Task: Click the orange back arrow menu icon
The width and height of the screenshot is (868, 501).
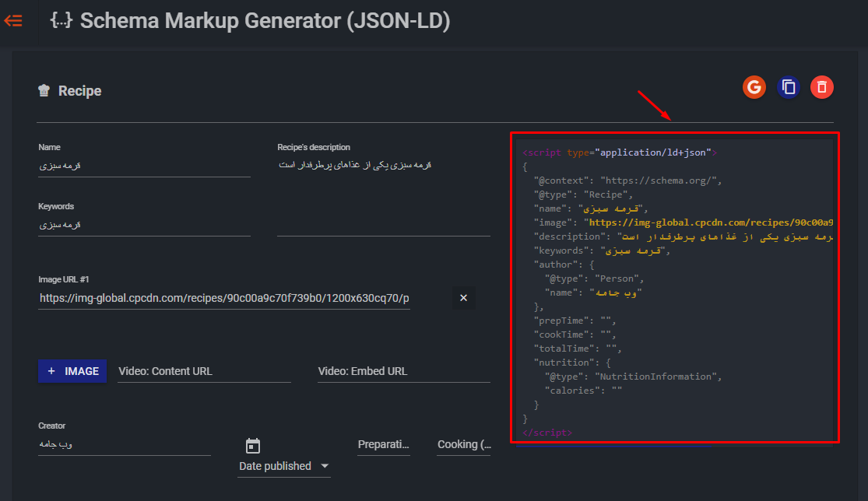Action: coord(13,21)
